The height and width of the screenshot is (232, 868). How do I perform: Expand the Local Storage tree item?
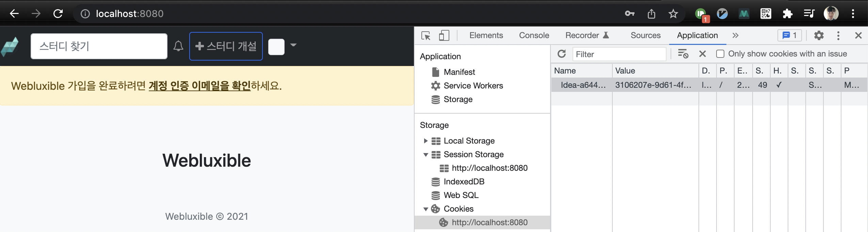point(425,141)
